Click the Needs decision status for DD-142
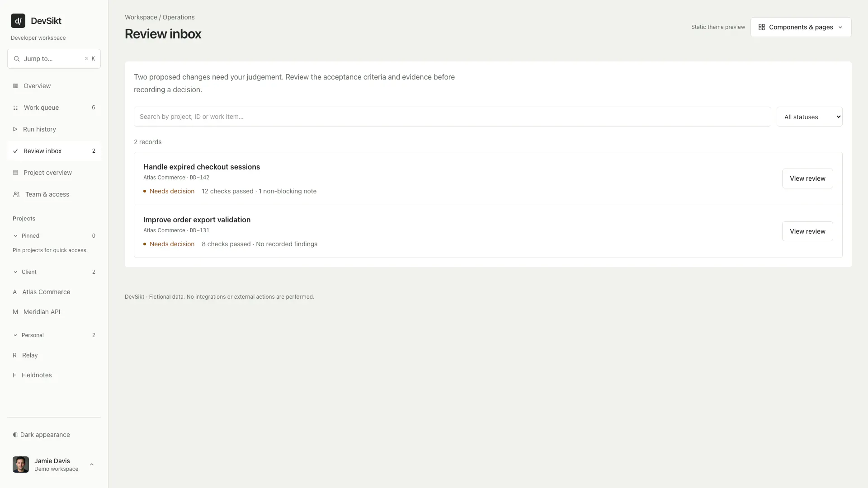Image resolution: width=868 pixels, height=488 pixels. coord(169,191)
